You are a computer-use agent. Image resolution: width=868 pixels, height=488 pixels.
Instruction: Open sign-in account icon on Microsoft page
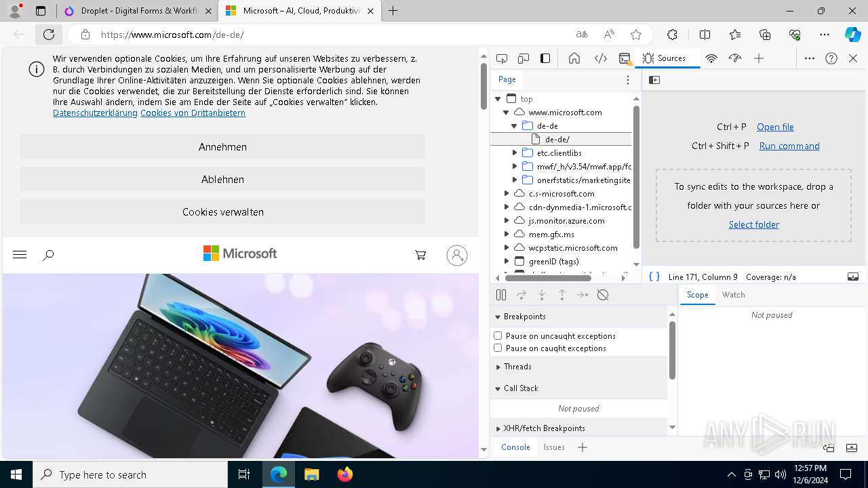click(457, 255)
